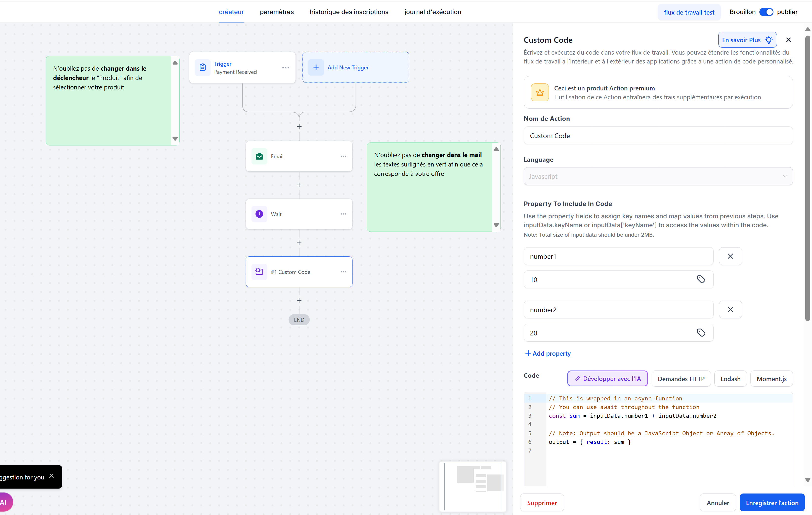Image resolution: width=812 pixels, height=515 pixels.
Task: Click the flux de travail test button
Action: coord(689,12)
